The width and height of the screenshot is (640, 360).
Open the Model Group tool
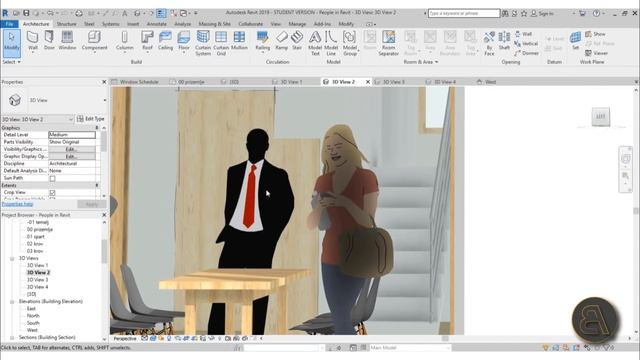coord(350,43)
